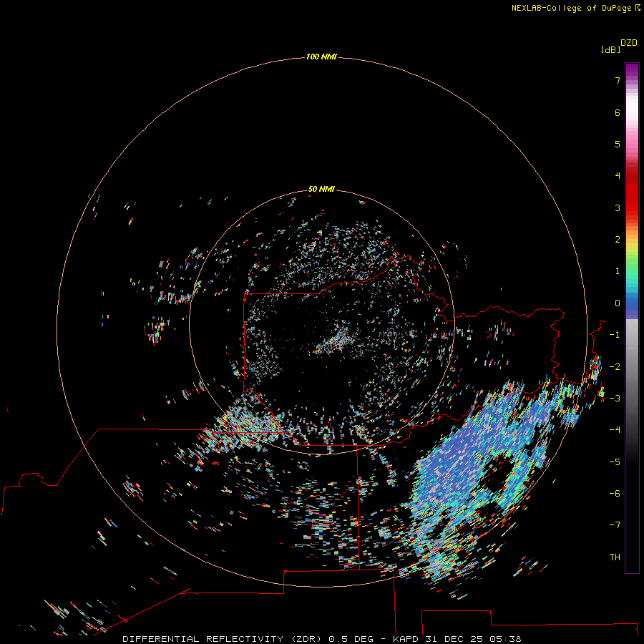Click the 6 value on the scale

click(618, 112)
